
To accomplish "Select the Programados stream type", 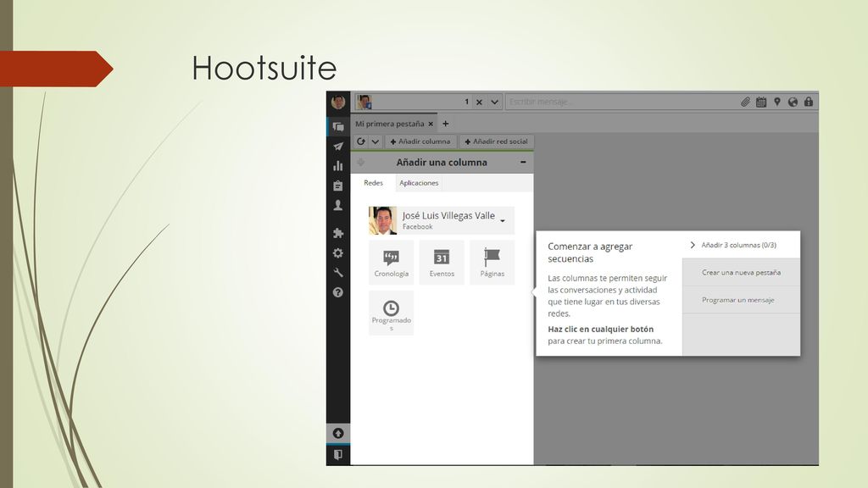I will [x=392, y=313].
